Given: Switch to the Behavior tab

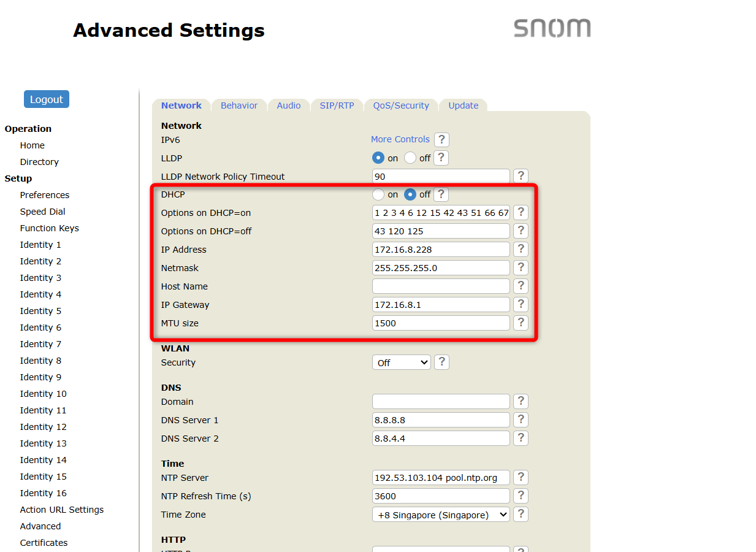Looking at the screenshot, I should coord(239,105).
